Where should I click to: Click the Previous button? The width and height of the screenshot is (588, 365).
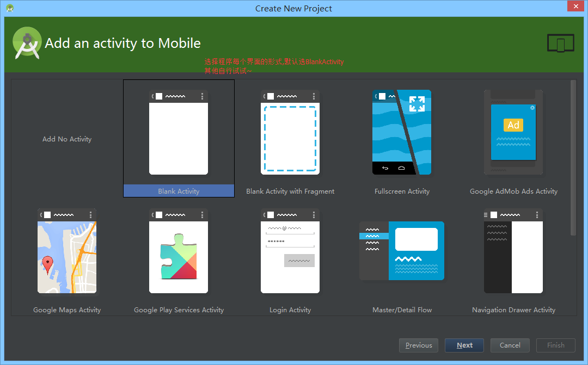tap(418, 345)
